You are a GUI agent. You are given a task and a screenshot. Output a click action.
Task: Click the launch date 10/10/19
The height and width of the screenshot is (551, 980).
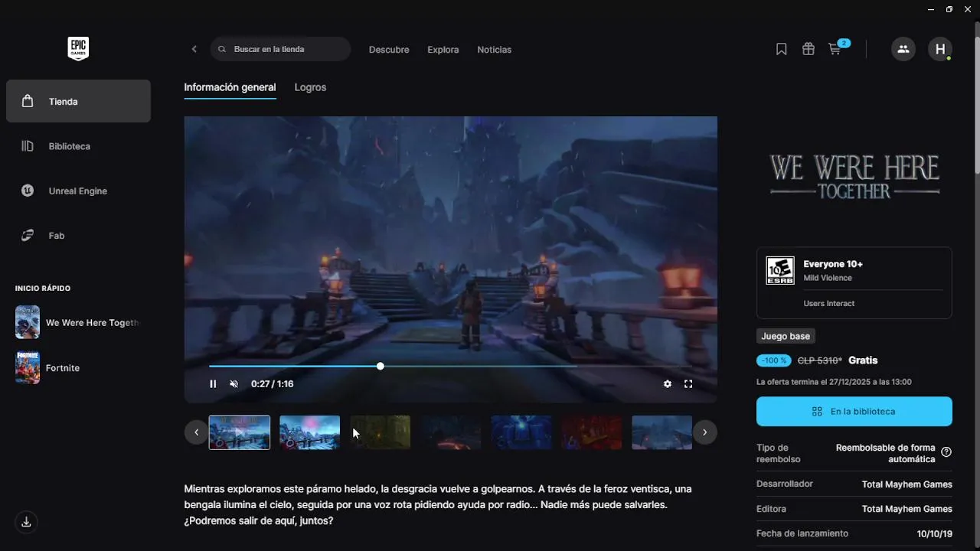click(x=934, y=533)
